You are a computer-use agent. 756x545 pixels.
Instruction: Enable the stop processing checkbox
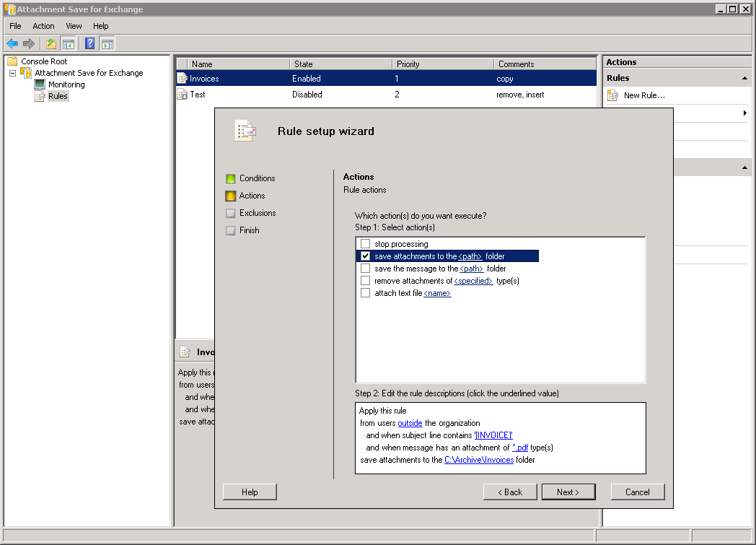366,243
